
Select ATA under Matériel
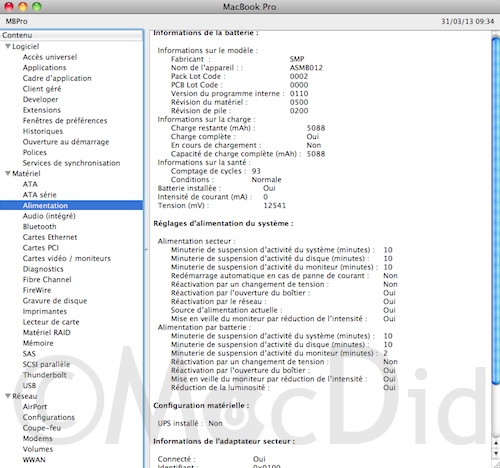30,184
